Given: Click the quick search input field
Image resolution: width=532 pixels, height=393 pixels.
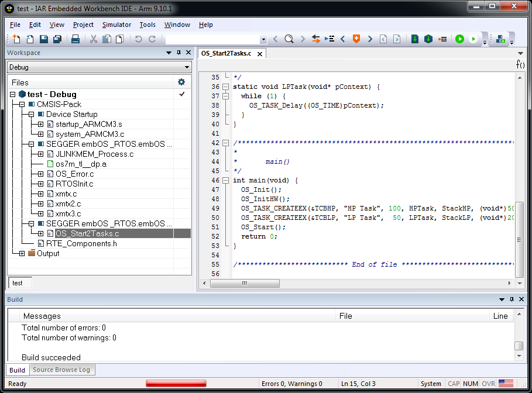Looking at the screenshot, I should (x=212, y=39).
